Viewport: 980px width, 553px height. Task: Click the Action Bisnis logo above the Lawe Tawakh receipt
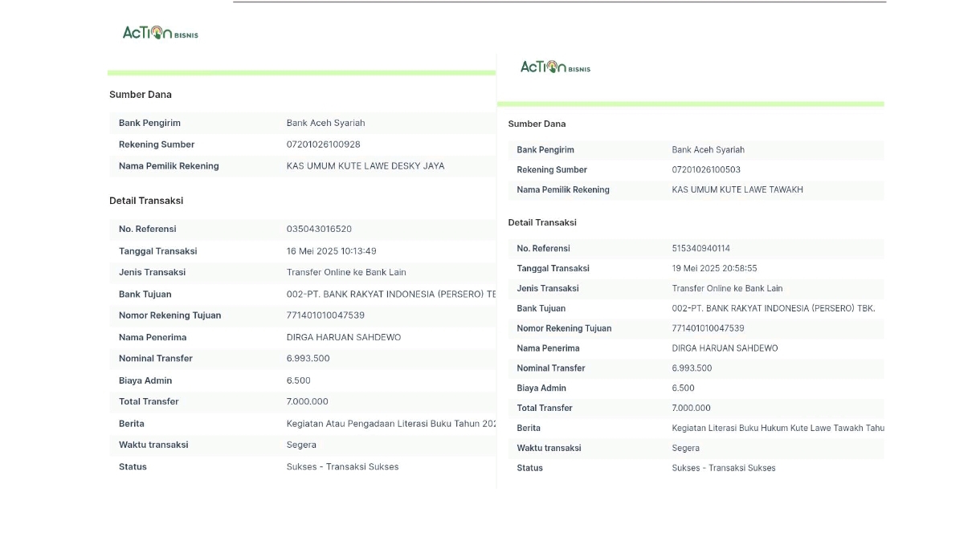[x=555, y=67]
